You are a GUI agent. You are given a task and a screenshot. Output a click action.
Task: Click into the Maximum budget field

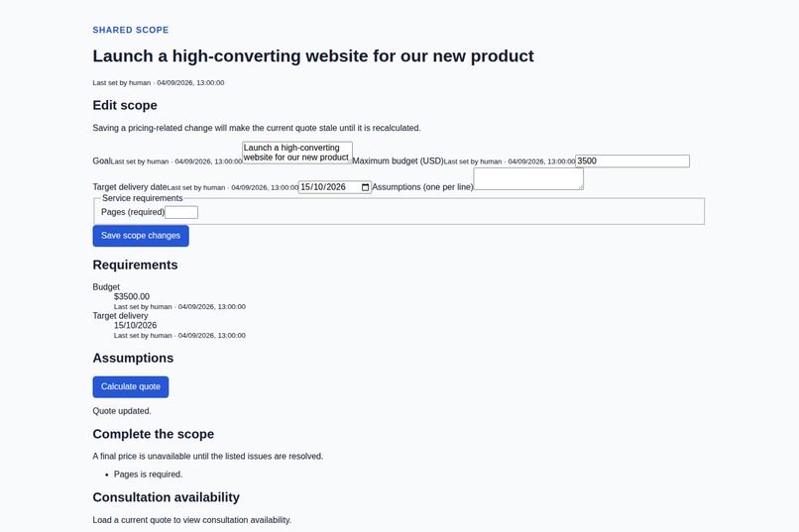(x=632, y=160)
